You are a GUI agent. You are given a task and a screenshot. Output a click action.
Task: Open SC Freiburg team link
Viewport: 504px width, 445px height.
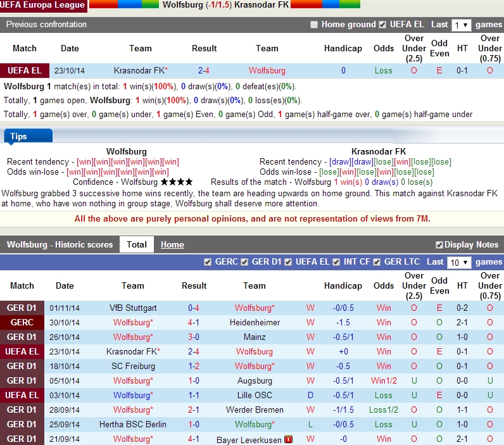(133, 367)
